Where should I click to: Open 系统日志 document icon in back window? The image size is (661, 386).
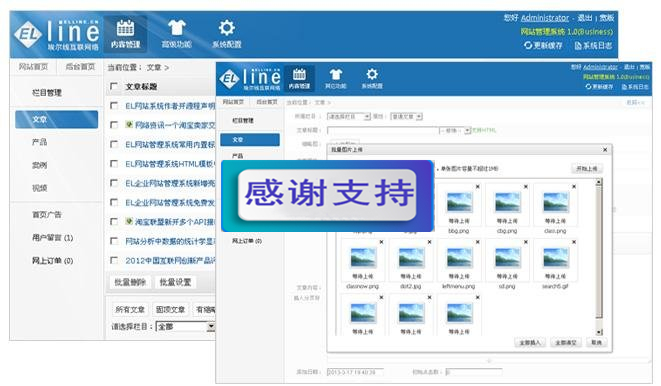click(x=578, y=45)
